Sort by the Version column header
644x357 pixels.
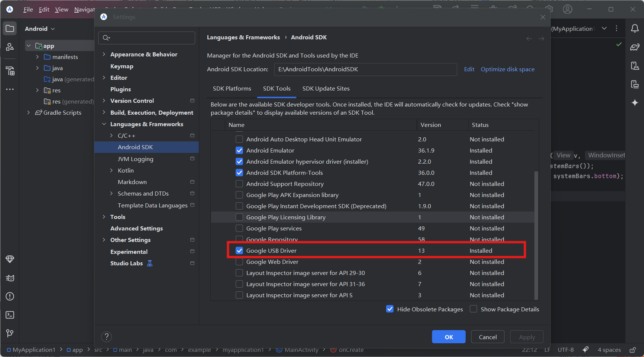442,125
